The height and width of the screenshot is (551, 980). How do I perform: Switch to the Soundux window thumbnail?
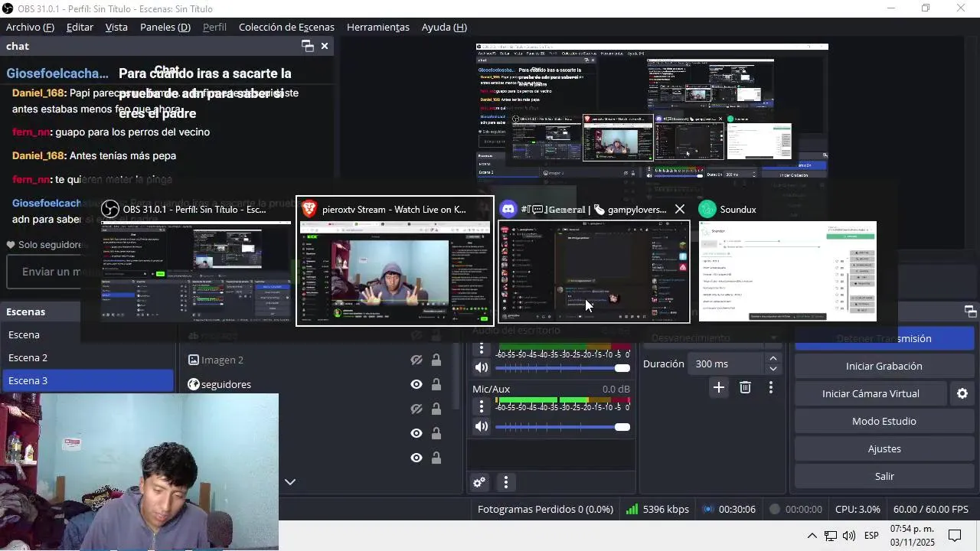pos(788,272)
